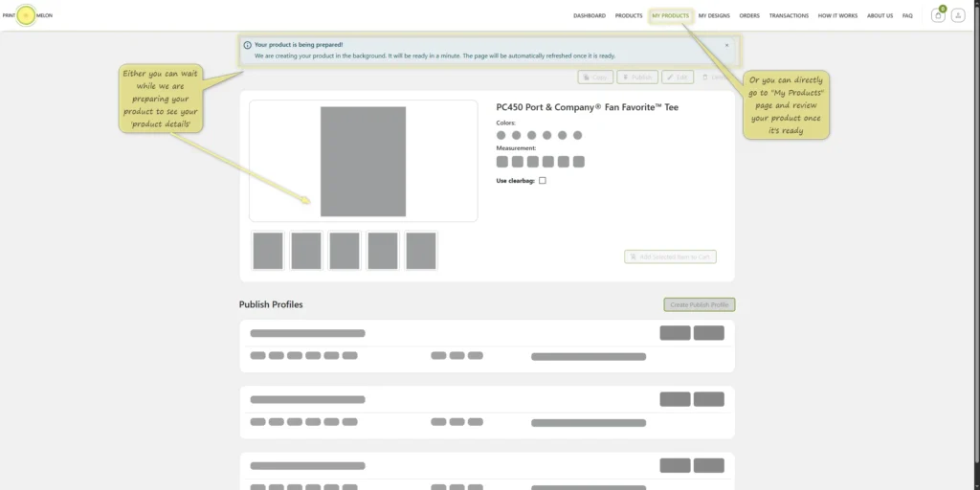Click the Delete trash icon
Image resolution: width=980 pixels, height=490 pixels.
[x=705, y=78]
